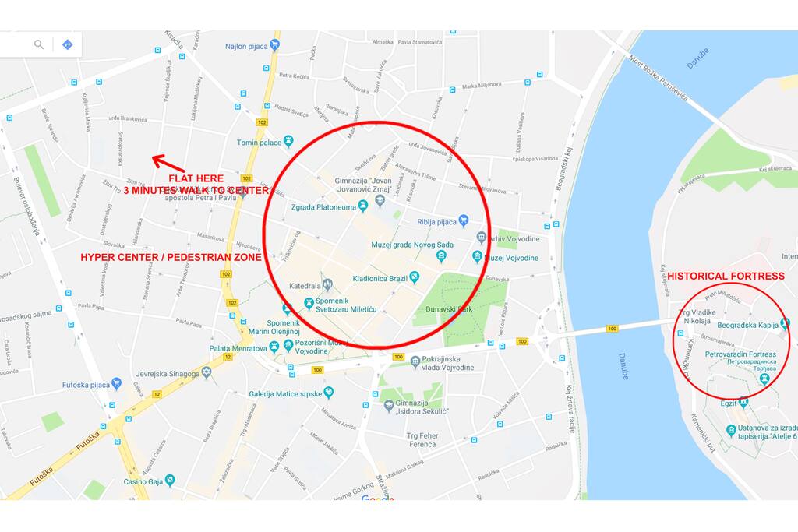Click the Katedrala church marker
Screen dimensions: 798x532
coord(328,284)
